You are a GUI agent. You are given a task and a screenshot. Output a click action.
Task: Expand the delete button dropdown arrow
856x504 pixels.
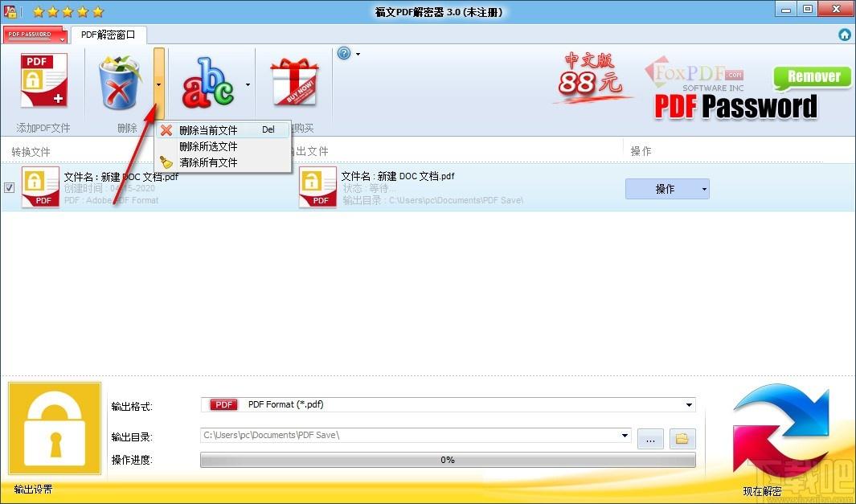(x=159, y=84)
